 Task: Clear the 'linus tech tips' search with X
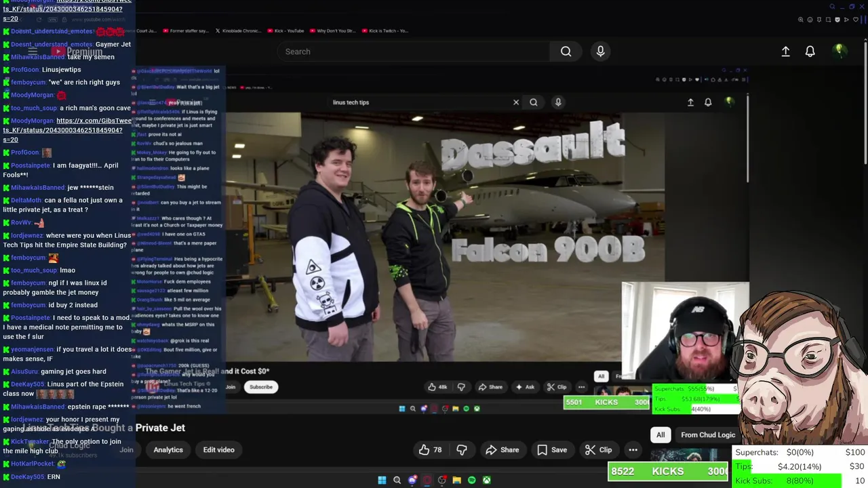click(516, 102)
